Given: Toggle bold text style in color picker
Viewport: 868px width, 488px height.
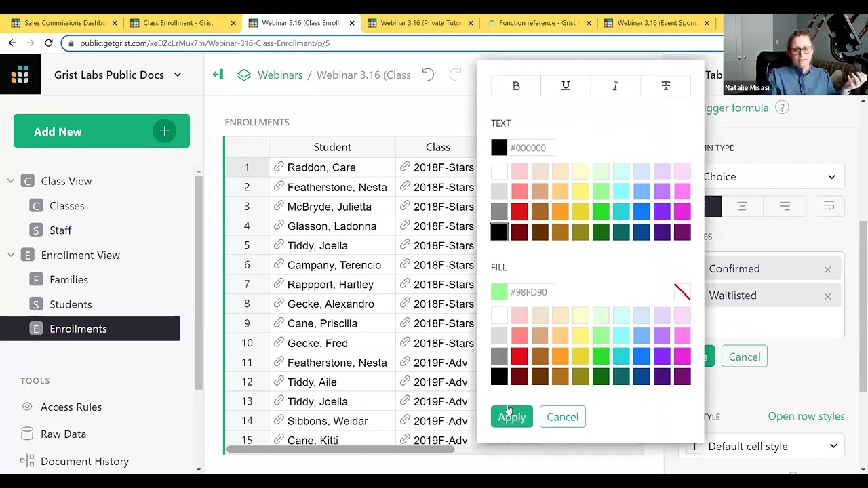Looking at the screenshot, I should pos(516,86).
